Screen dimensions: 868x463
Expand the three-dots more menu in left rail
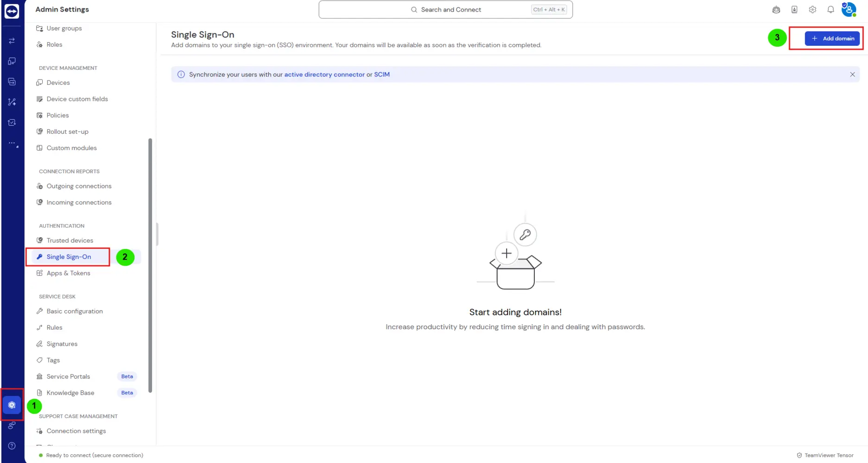[x=12, y=143]
